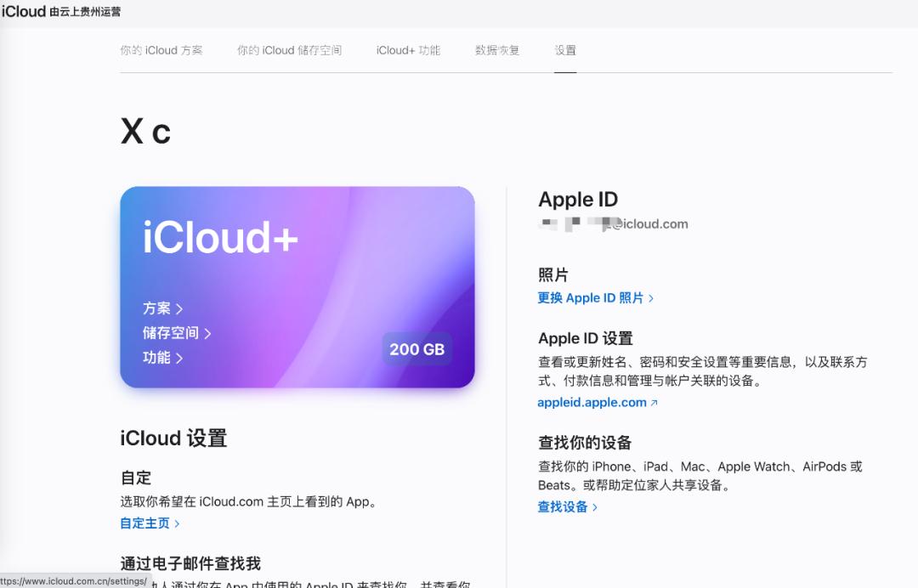
Task: Open 功能 link on iCloud+ card
Action: pos(162,358)
